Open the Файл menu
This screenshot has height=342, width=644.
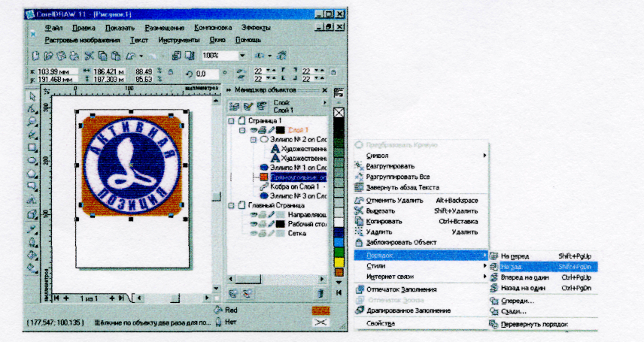(x=54, y=28)
